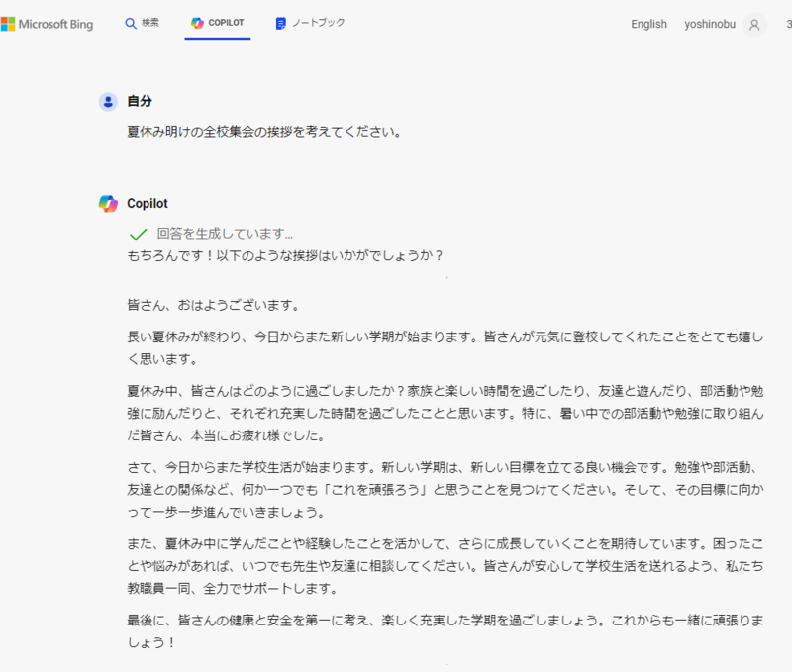The image size is (792, 672).
Task: Click the notebook icon in the header
Action: click(280, 23)
